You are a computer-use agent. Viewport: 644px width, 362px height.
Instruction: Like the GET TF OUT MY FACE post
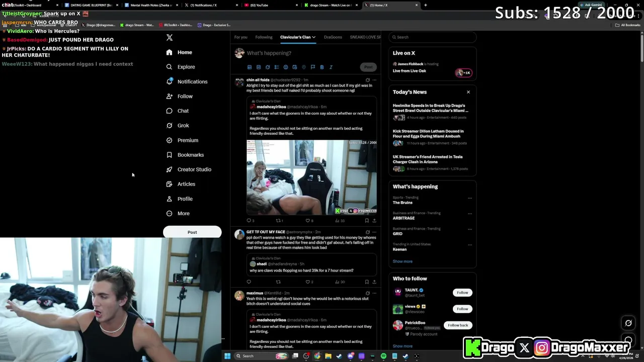point(307,282)
